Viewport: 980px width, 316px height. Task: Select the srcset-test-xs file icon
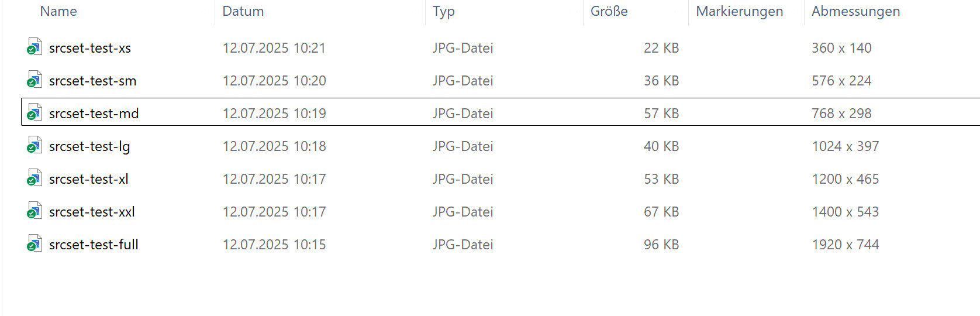pyautogui.click(x=34, y=47)
